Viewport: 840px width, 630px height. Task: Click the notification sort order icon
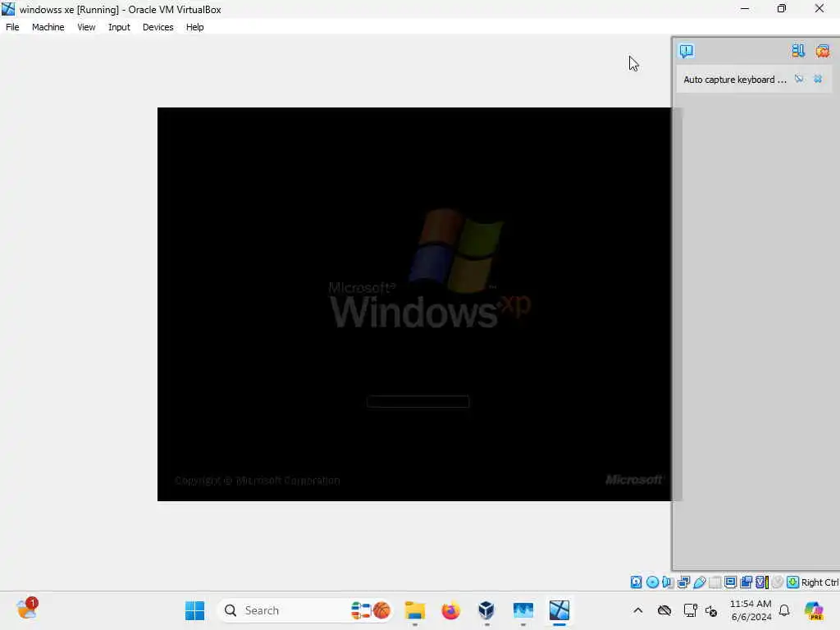pos(798,51)
